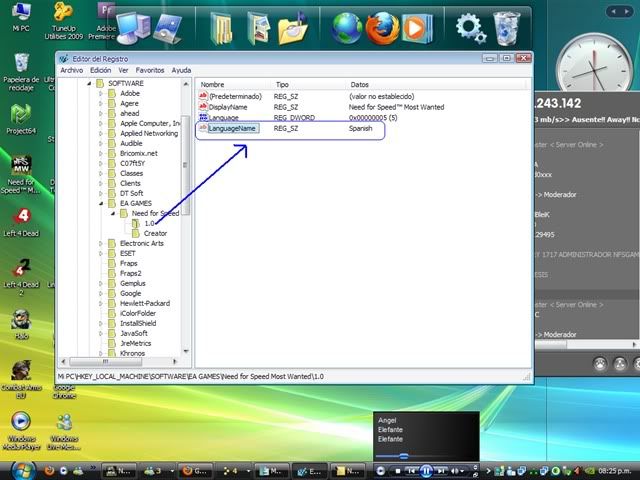Pause playback in the taskbar media player
The width and height of the screenshot is (640, 480).
point(426,471)
